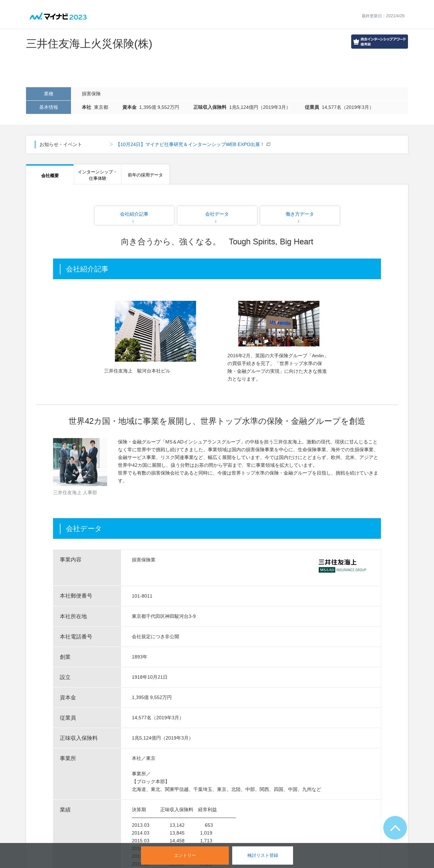Click 14,577名（2019年3月） in the company data table
The width and height of the screenshot is (434, 868).
pos(158,718)
